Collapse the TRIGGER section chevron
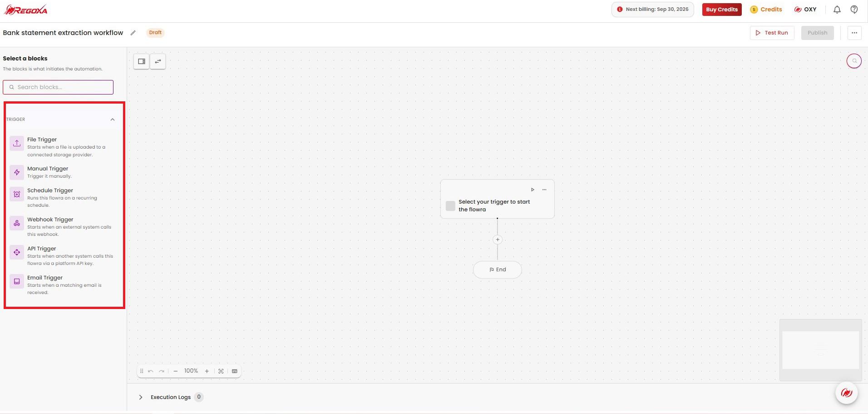Viewport: 868px width, 414px height. click(113, 120)
